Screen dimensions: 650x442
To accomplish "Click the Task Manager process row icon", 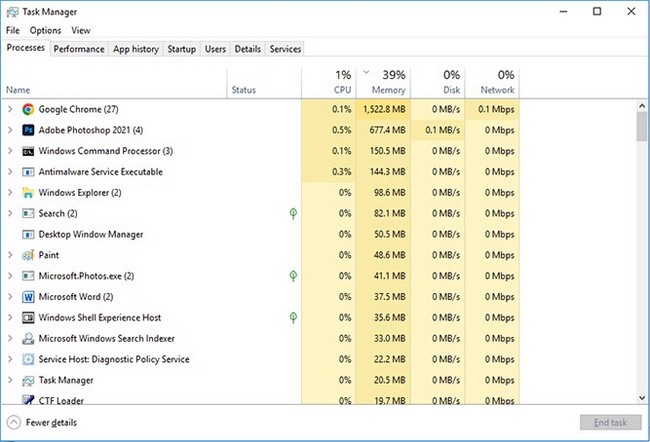I will coord(28,381).
